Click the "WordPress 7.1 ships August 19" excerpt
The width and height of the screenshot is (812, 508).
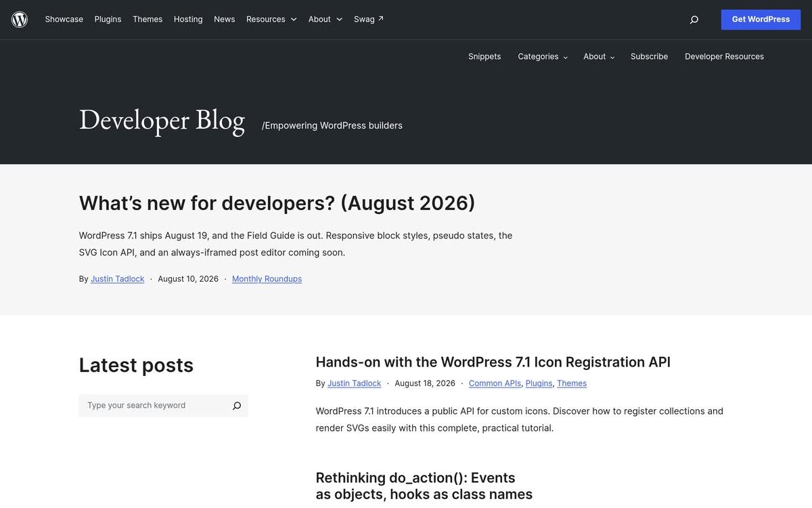click(296, 244)
